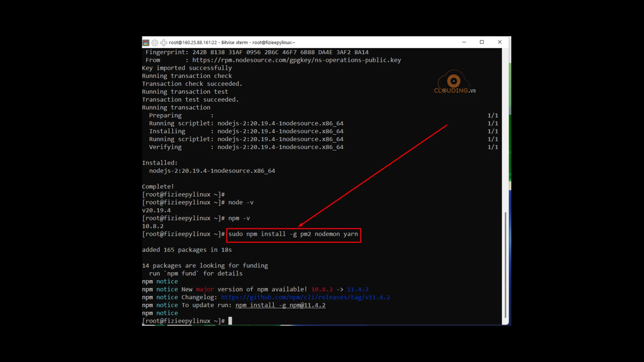Click the '10.8.2' npm version output
Viewport: 644px width, 362px height.
click(x=153, y=226)
